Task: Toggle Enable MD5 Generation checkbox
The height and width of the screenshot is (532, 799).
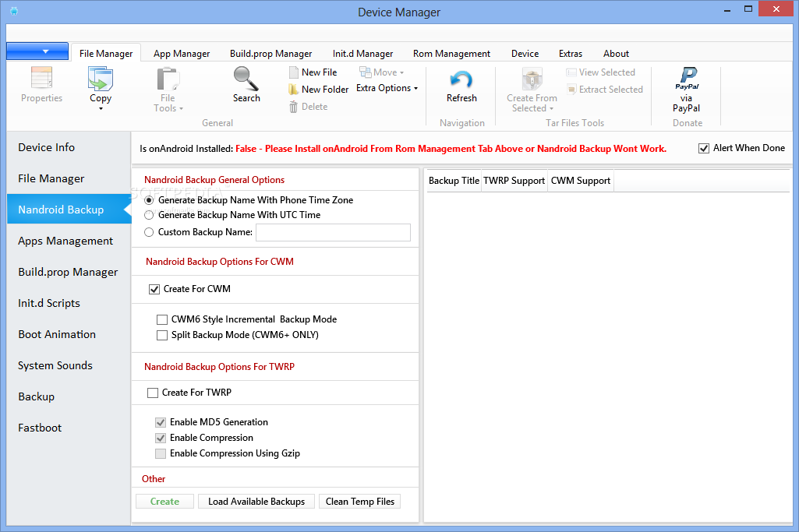Action: pos(161,422)
